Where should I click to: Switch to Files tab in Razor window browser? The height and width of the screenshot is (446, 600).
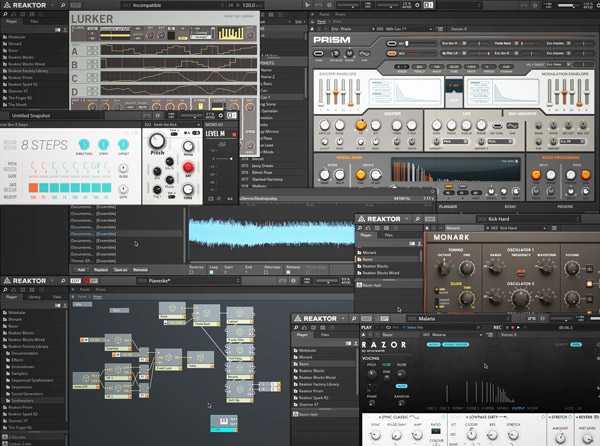[x=325, y=335]
